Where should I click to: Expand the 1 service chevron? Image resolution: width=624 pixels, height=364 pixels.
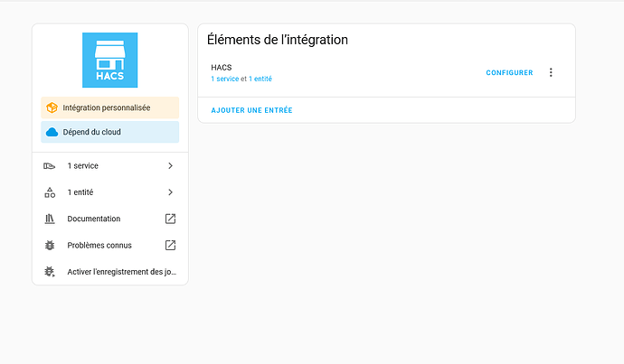(170, 166)
